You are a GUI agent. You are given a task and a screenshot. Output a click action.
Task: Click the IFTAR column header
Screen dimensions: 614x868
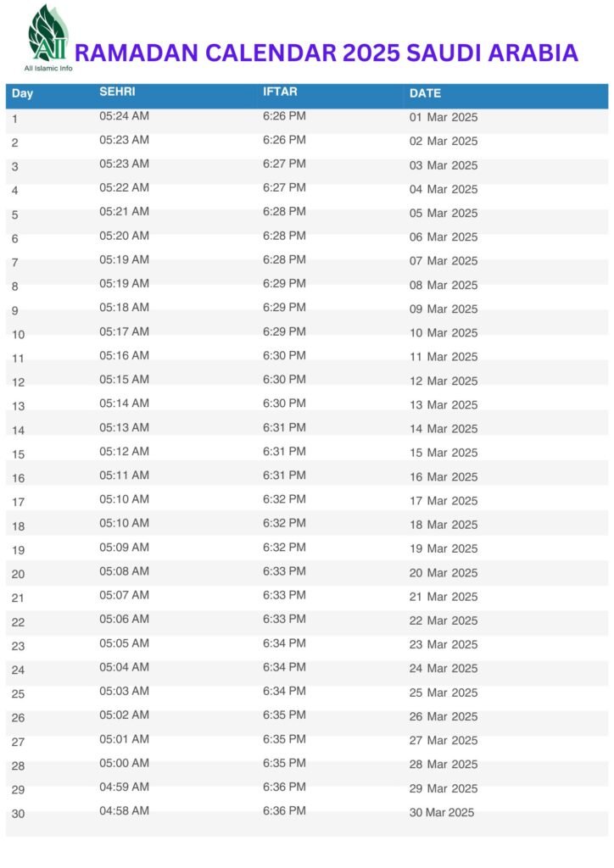coord(280,92)
